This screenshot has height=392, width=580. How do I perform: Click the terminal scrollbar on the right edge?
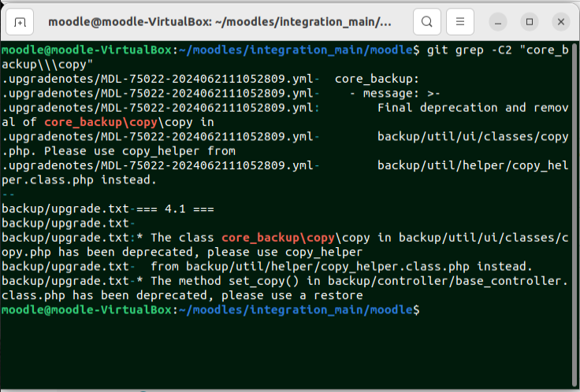(574, 214)
